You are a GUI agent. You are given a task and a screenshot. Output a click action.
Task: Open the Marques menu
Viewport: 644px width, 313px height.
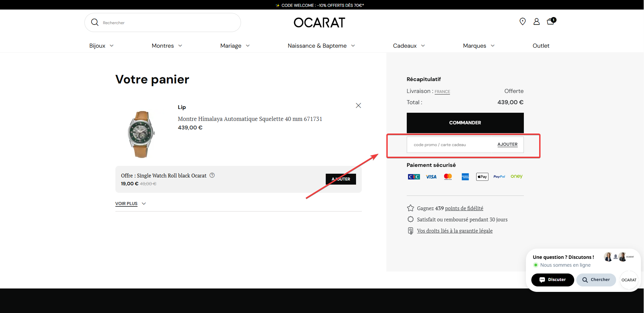[474, 46]
